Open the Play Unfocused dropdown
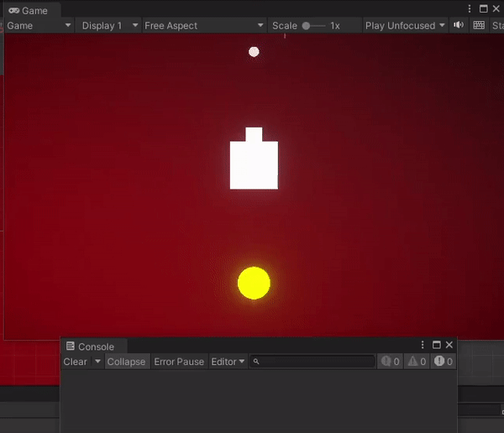This screenshot has height=433, width=504. pyautogui.click(x=405, y=26)
